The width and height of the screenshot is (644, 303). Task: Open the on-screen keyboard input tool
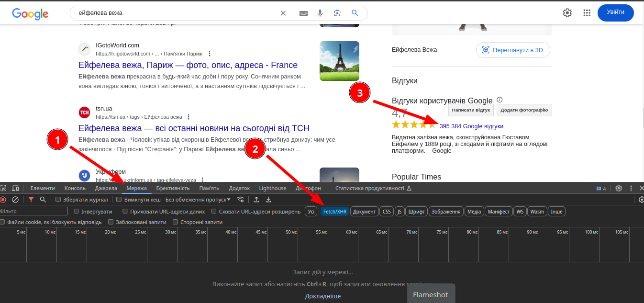[x=303, y=13]
